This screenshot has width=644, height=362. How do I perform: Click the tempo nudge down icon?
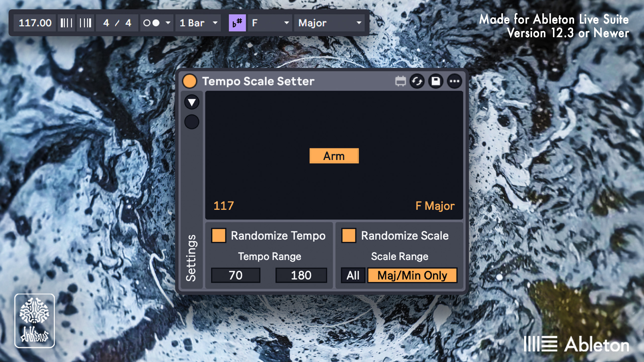click(x=66, y=23)
